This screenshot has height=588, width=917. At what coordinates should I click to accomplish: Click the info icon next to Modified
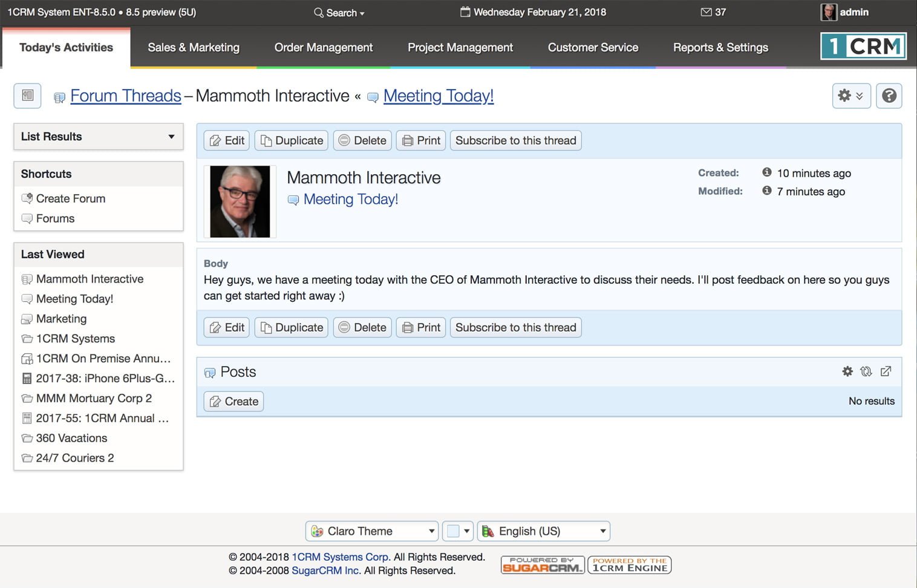(766, 191)
